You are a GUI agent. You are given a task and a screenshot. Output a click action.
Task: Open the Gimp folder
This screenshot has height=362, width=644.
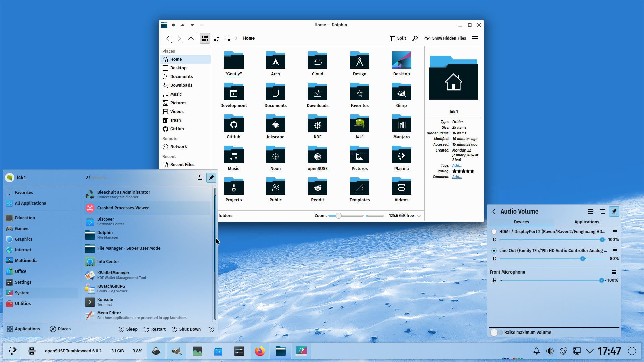click(x=401, y=95)
